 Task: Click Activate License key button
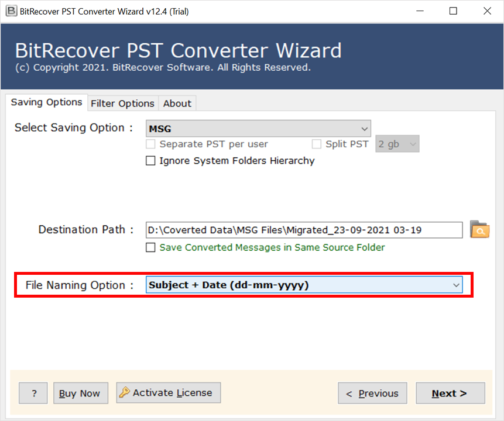click(x=169, y=392)
